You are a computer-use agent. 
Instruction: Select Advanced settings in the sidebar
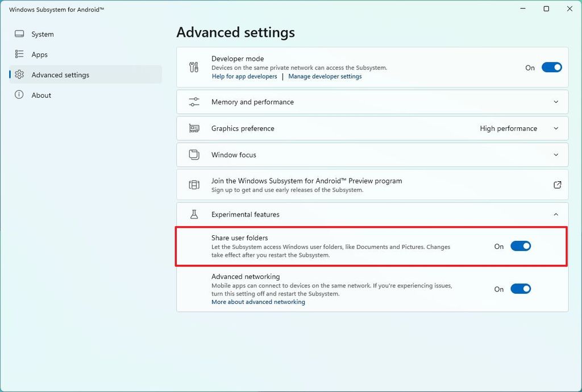[59, 74]
